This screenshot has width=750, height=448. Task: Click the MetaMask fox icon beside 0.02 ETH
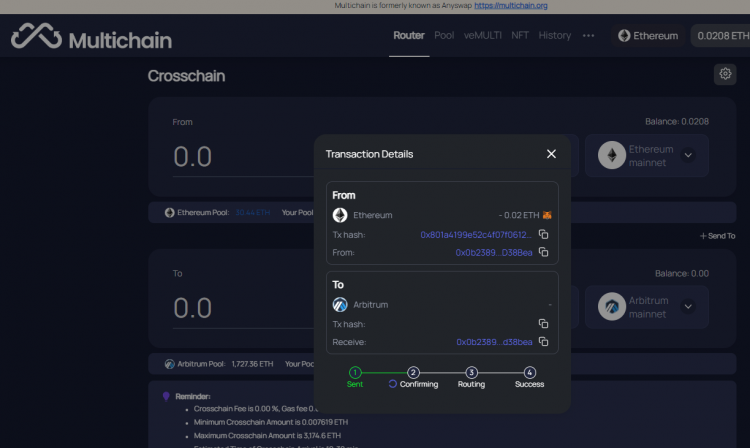548,215
